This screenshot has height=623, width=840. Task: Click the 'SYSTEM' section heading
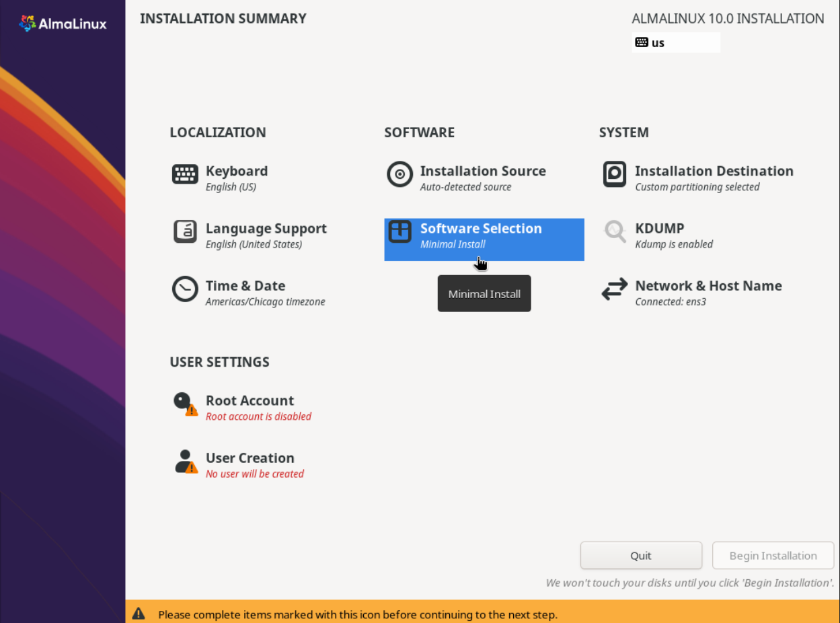(x=624, y=133)
